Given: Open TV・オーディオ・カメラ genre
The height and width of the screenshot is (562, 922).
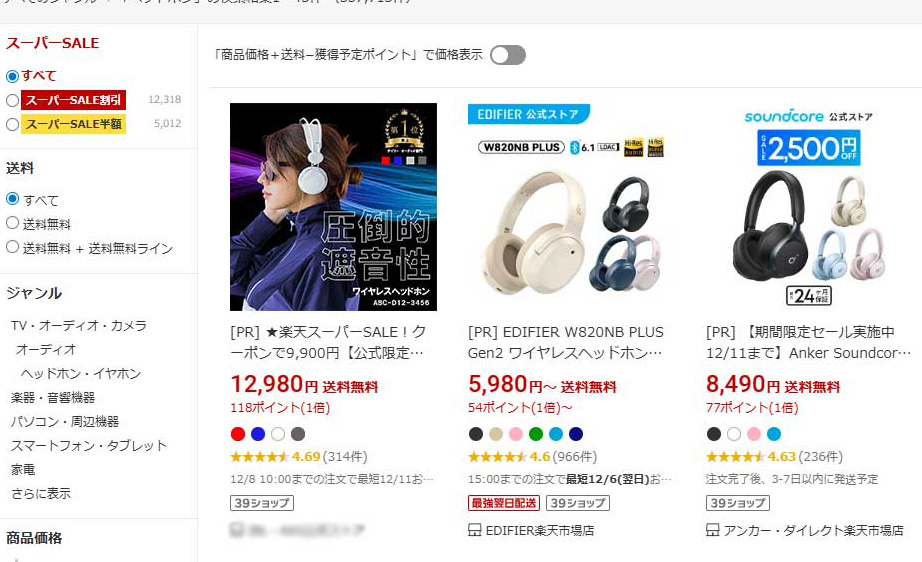Looking at the screenshot, I should [79, 326].
